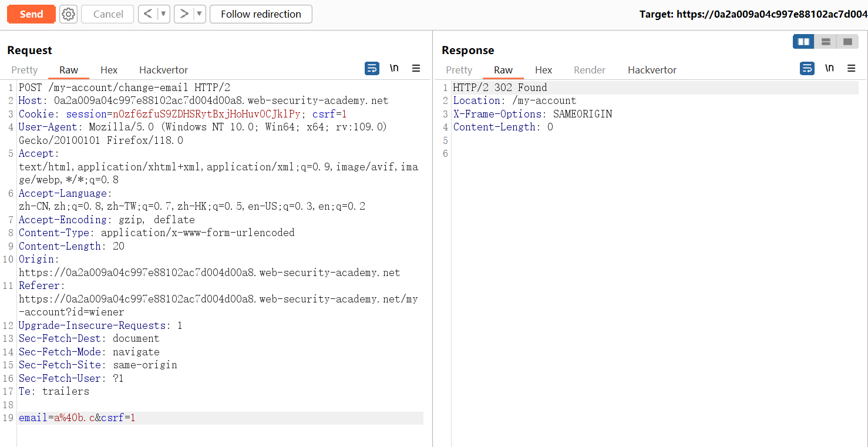Open Repeater settings gear icon
This screenshot has height=447, width=868.
68,14
